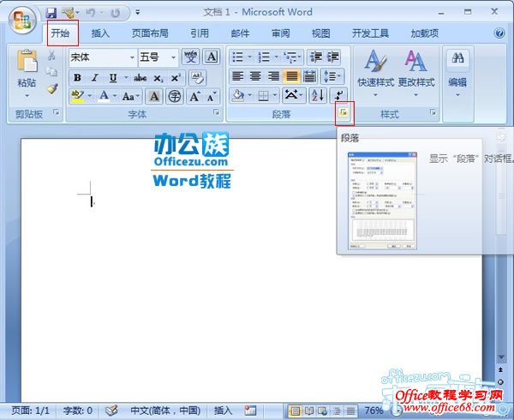Select the 开始 ribbon tab
Viewport: 514px width, 420px height.
61,33
